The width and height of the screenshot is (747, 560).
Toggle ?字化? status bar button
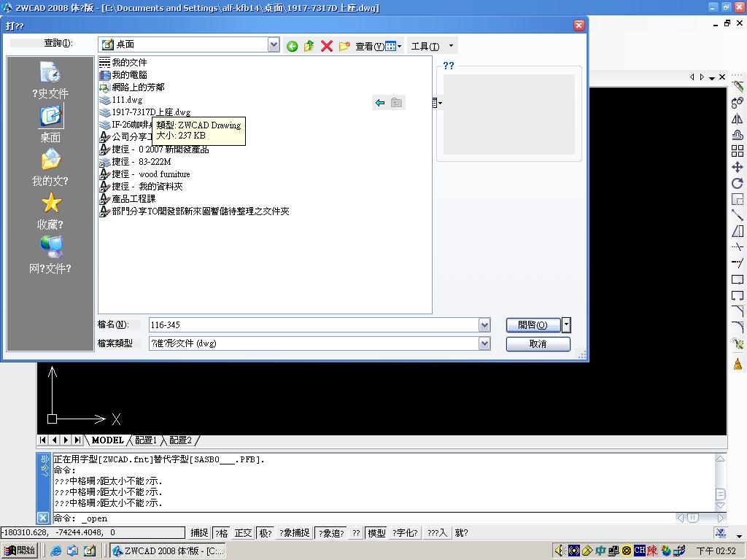pos(405,533)
